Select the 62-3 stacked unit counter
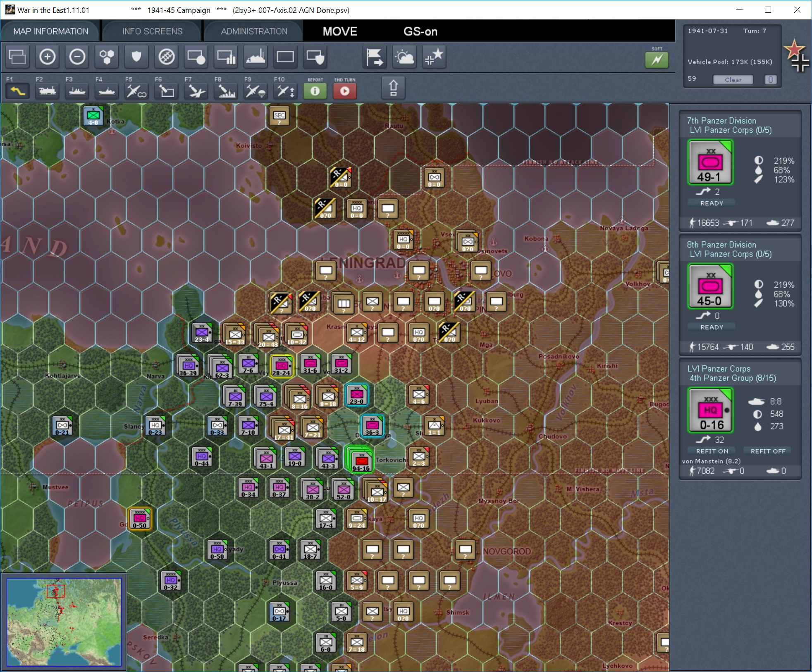This screenshot has width=812, height=672. coord(221,367)
